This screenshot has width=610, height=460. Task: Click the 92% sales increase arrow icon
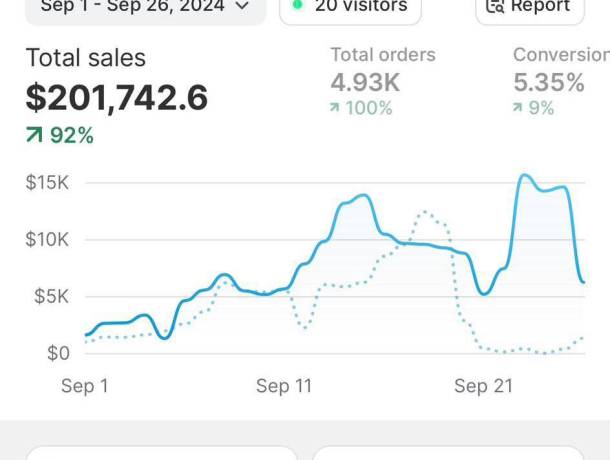point(34,135)
